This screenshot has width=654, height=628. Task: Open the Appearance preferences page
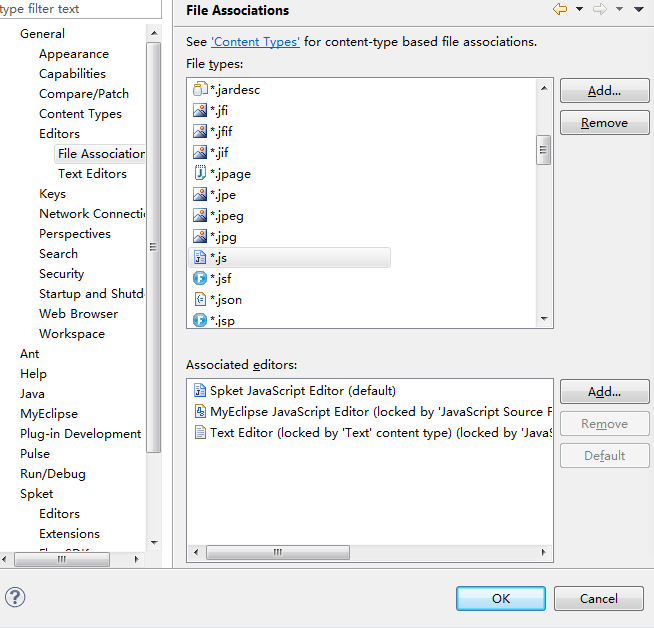point(74,53)
